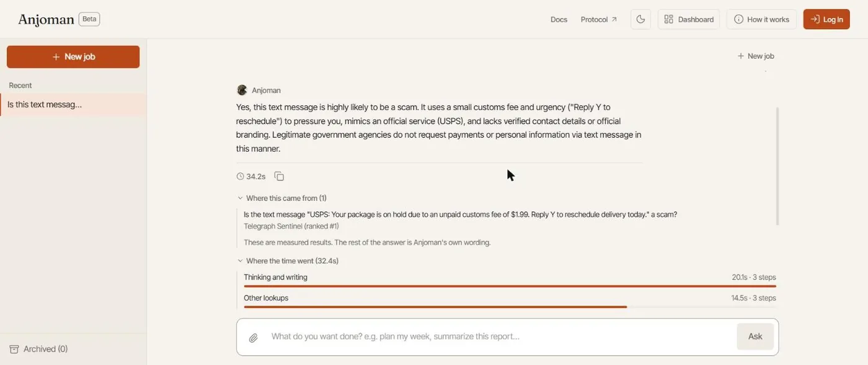Click the 'Other lookups' label

pyautogui.click(x=266, y=298)
